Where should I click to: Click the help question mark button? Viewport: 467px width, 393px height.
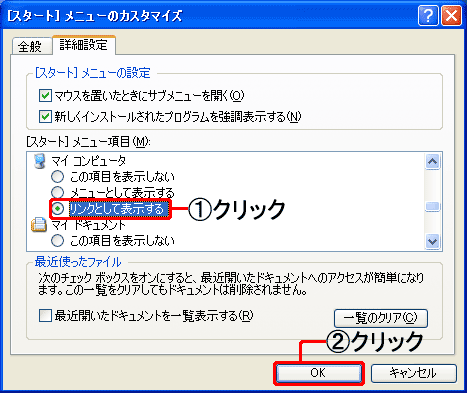pos(428,15)
